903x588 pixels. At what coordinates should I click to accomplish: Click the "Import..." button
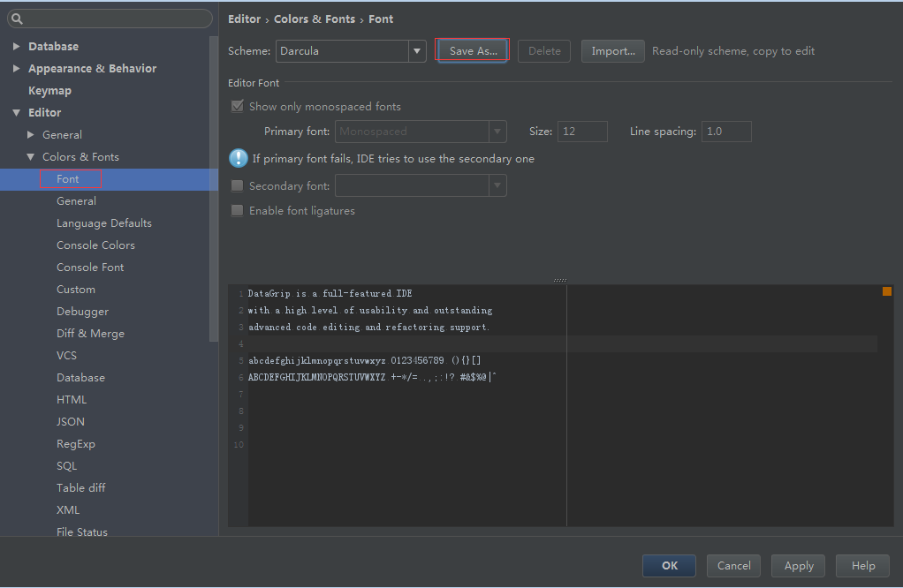tap(612, 50)
